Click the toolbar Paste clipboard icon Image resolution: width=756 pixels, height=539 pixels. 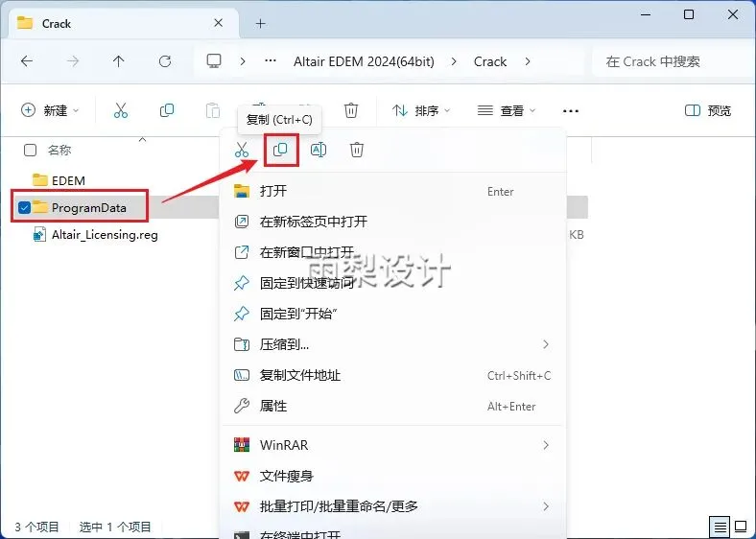click(x=213, y=110)
